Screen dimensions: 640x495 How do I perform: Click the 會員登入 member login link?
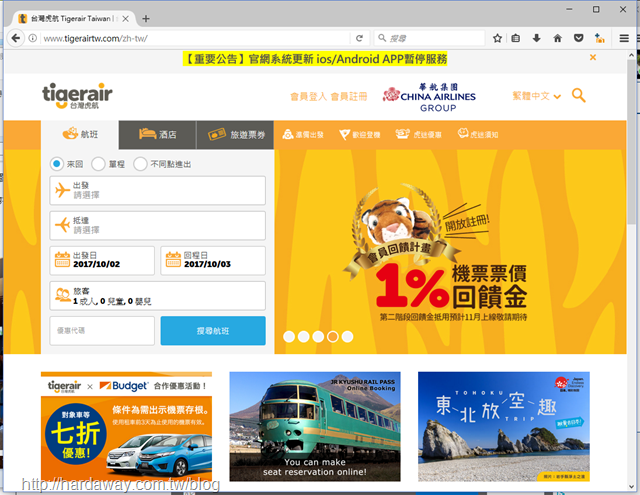point(309,96)
